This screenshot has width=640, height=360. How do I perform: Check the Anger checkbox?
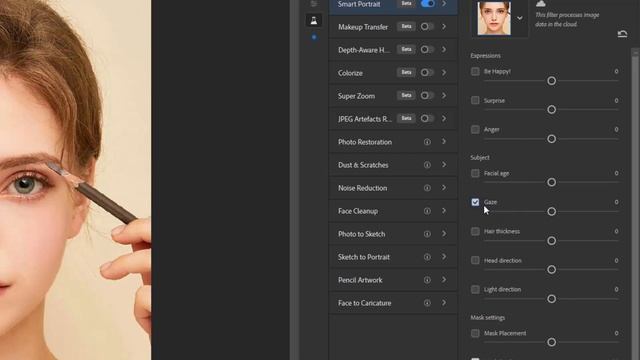[475, 129]
